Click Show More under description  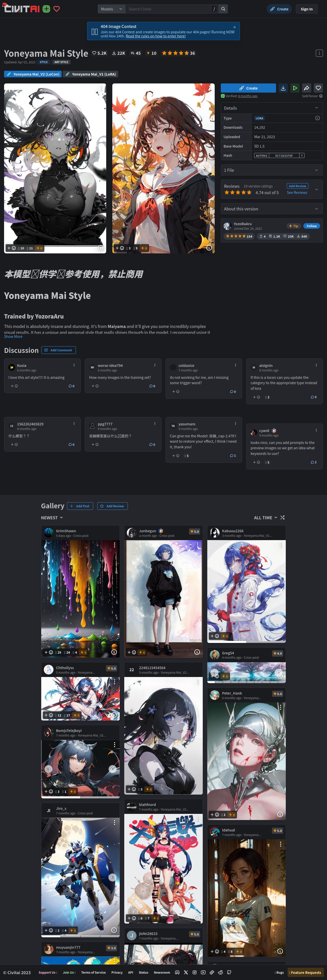click(x=13, y=336)
